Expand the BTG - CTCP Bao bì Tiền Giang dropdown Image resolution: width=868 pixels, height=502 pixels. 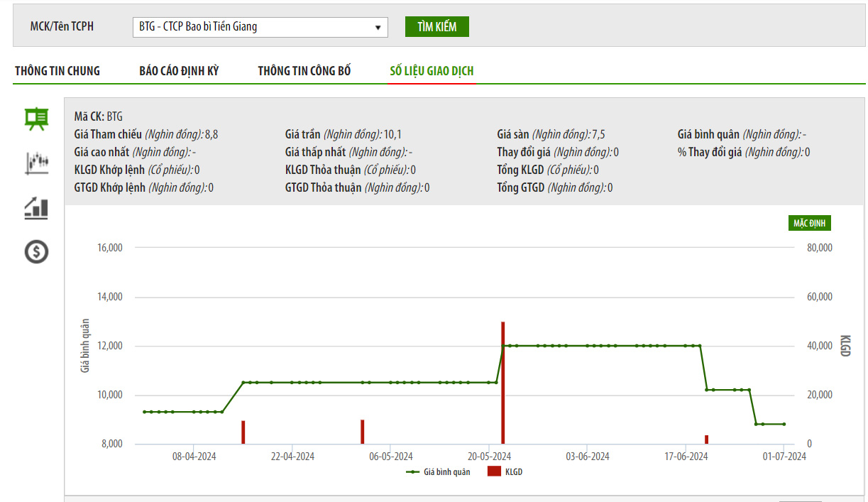260,27
